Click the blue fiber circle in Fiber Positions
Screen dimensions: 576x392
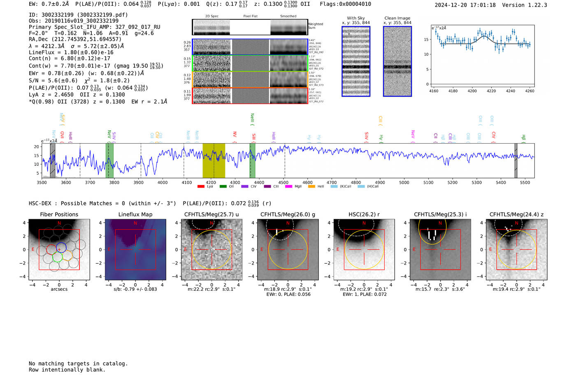(61, 248)
